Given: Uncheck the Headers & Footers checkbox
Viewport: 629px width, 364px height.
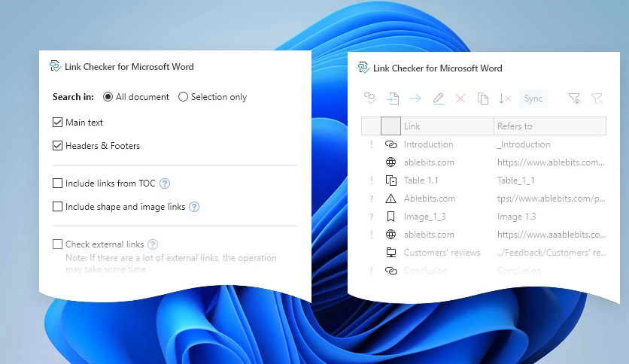Looking at the screenshot, I should pyautogui.click(x=57, y=145).
